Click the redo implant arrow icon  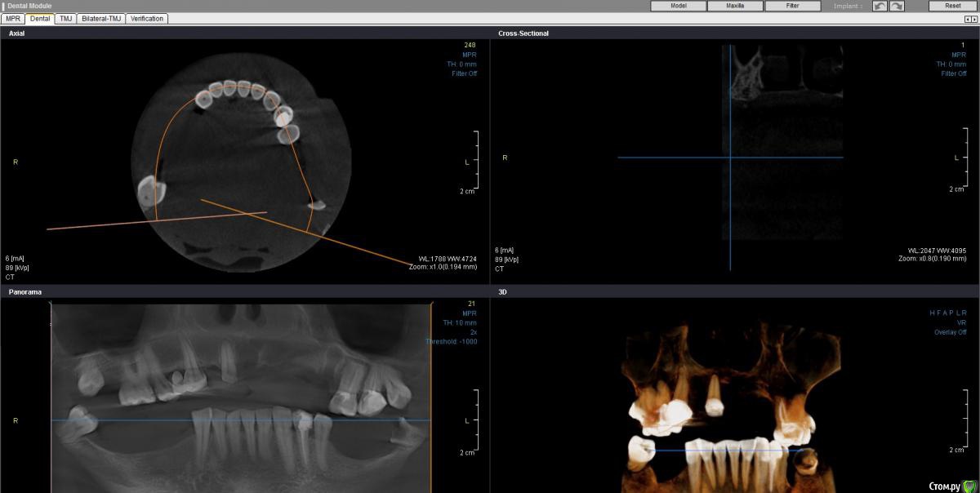(897, 6)
